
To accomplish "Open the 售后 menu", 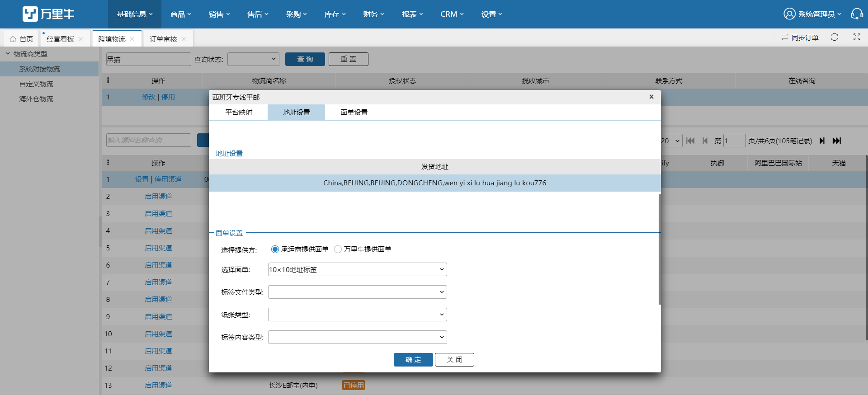I will pos(258,14).
